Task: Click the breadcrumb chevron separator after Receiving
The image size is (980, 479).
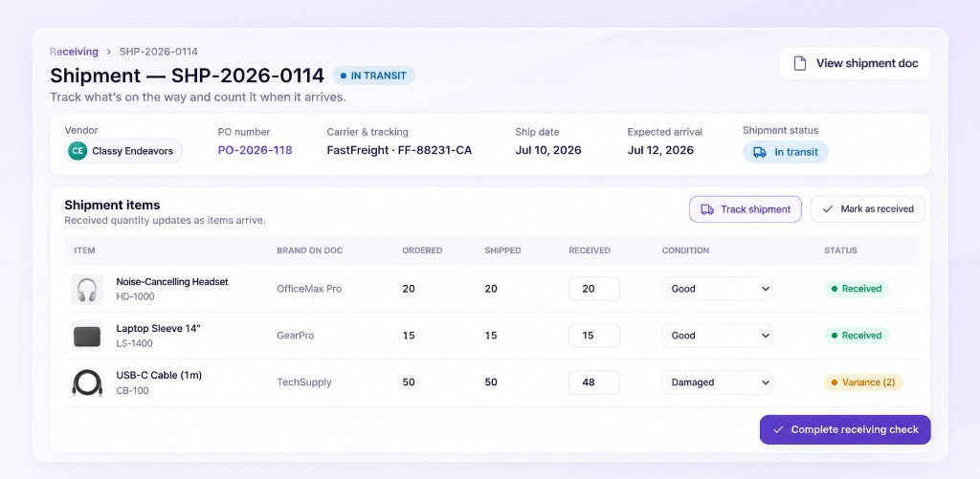Action: click(x=109, y=52)
